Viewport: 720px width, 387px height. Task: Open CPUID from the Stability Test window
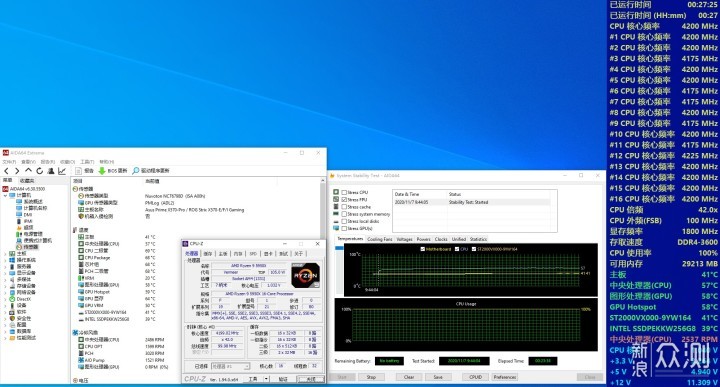click(x=475, y=377)
